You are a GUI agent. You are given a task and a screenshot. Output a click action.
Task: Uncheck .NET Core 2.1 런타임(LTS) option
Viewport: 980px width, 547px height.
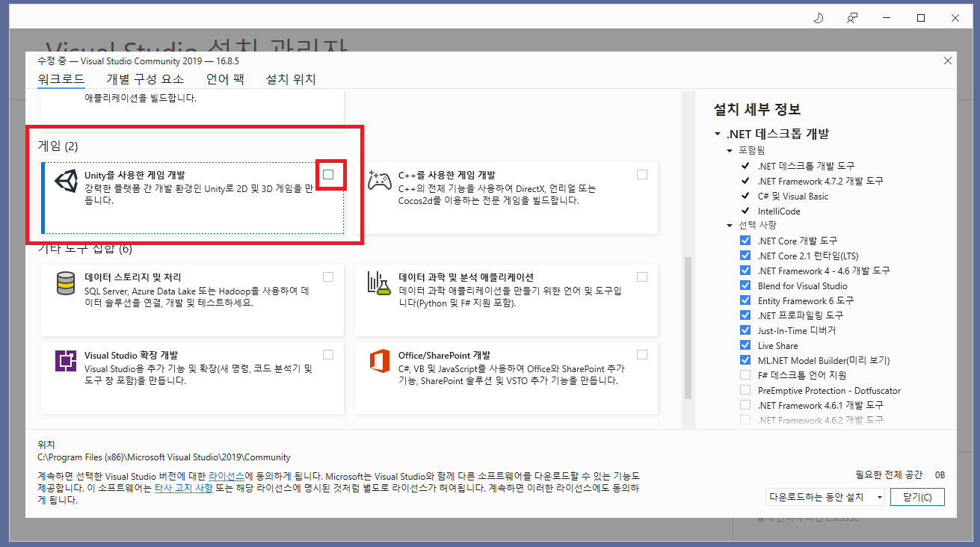click(745, 256)
